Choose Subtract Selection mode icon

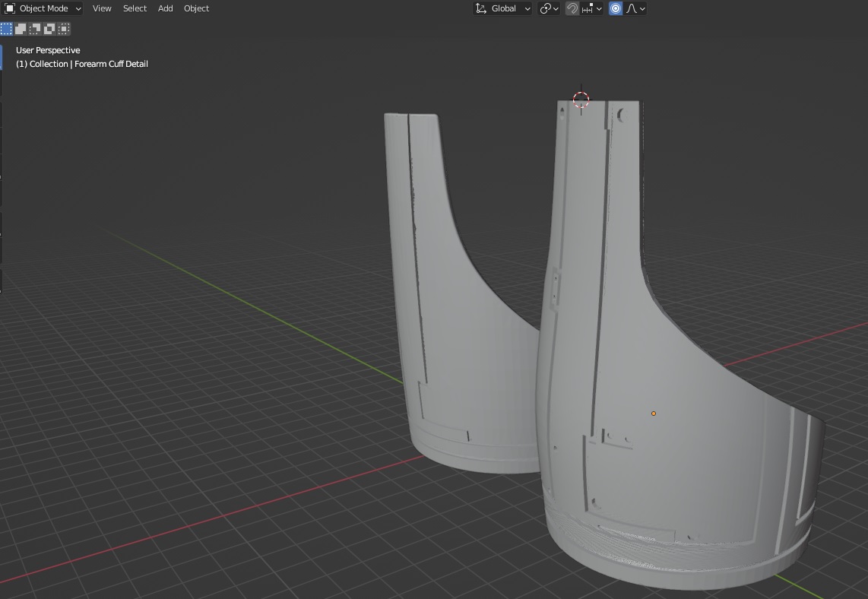point(35,29)
